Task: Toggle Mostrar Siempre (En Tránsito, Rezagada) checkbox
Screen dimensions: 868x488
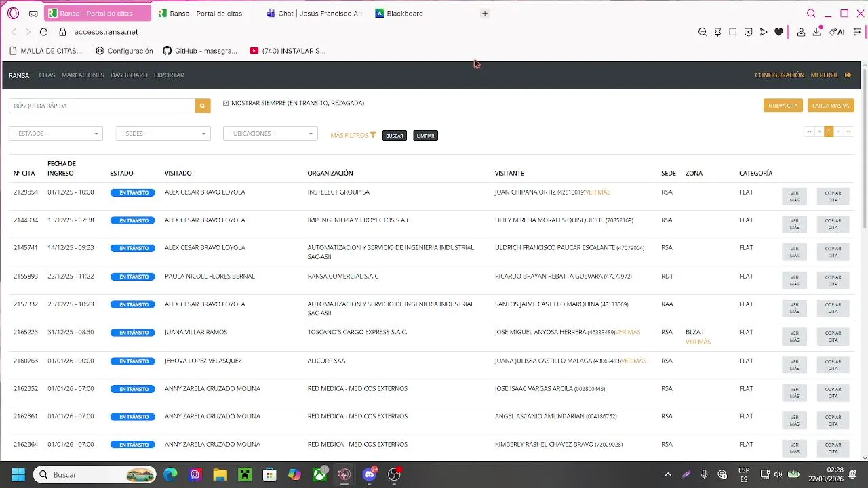Action: [x=226, y=103]
